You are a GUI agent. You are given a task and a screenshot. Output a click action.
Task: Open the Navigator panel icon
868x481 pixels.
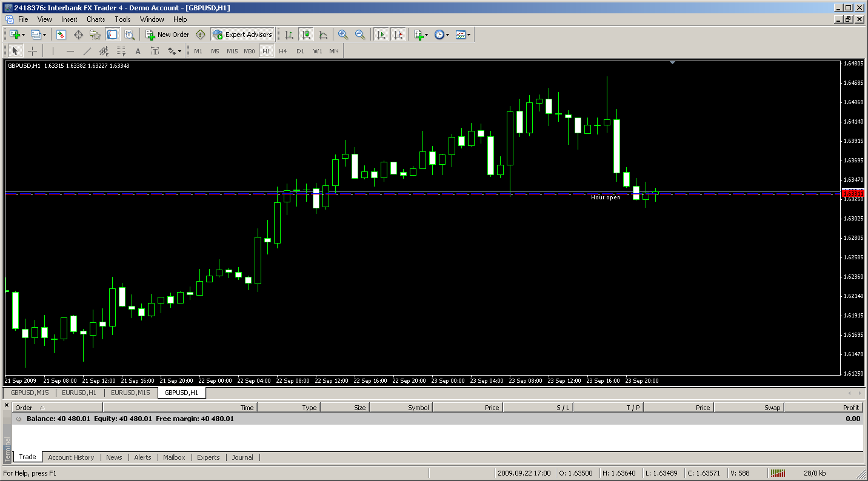click(95, 35)
